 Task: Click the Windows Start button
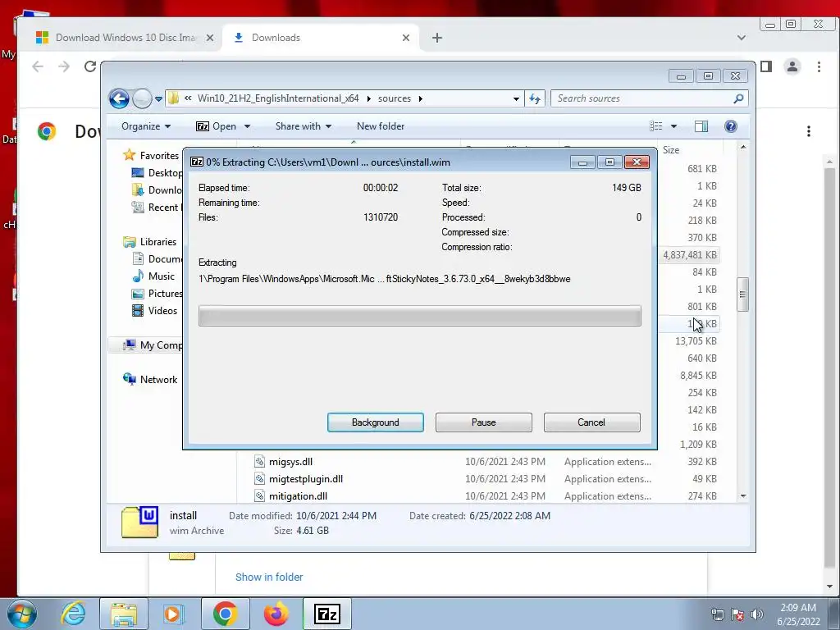(22, 614)
